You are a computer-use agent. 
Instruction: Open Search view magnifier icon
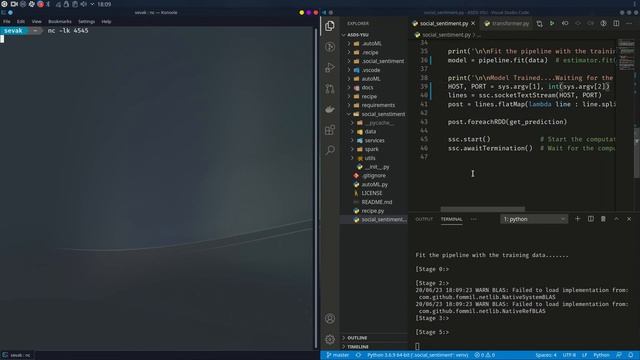330,150
